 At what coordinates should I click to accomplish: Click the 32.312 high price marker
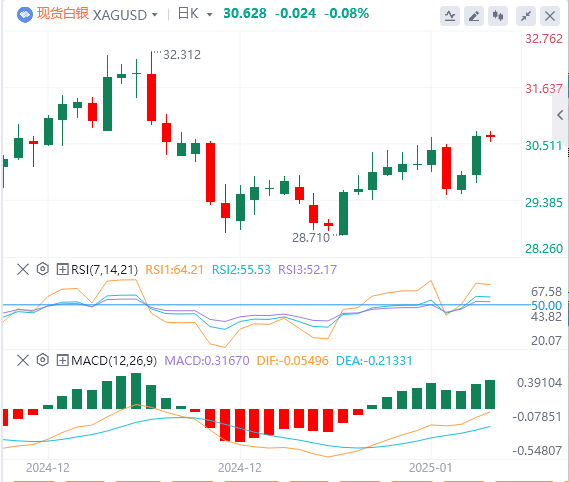point(182,55)
